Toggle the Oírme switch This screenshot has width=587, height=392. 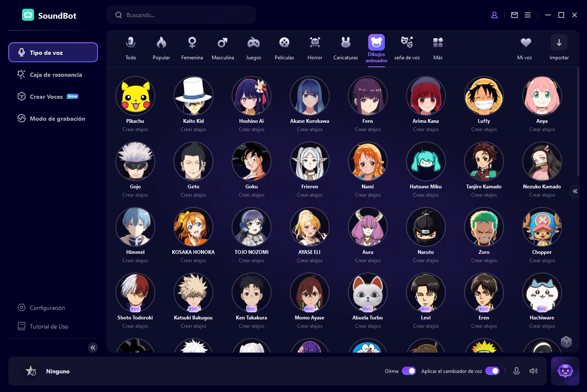pos(409,371)
